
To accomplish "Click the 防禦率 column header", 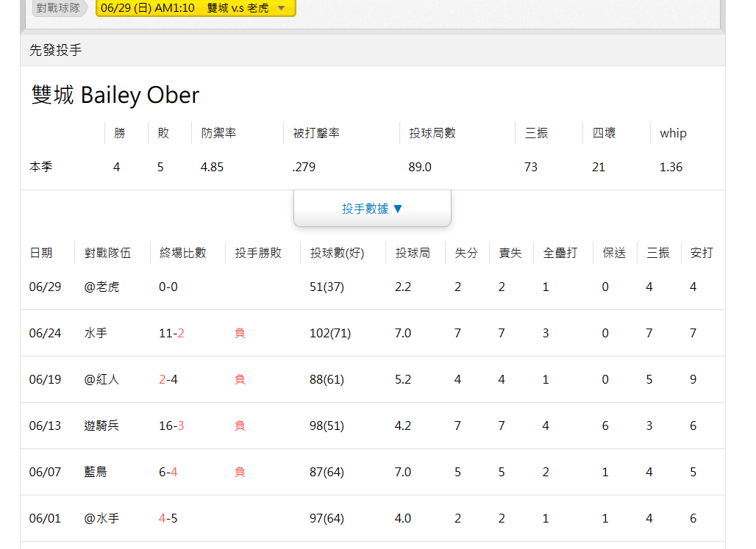I will (x=218, y=133).
